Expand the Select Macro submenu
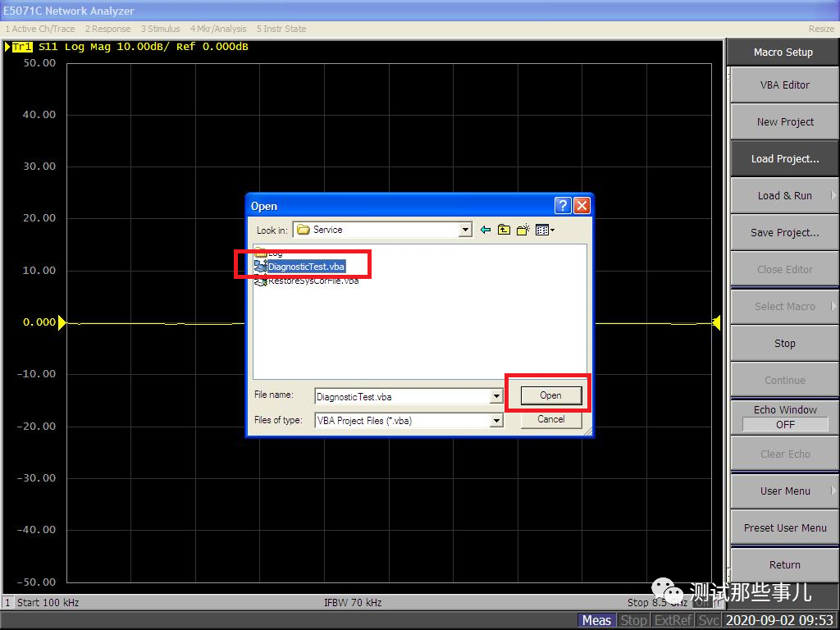Image resolution: width=840 pixels, height=630 pixels. [x=784, y=307]
